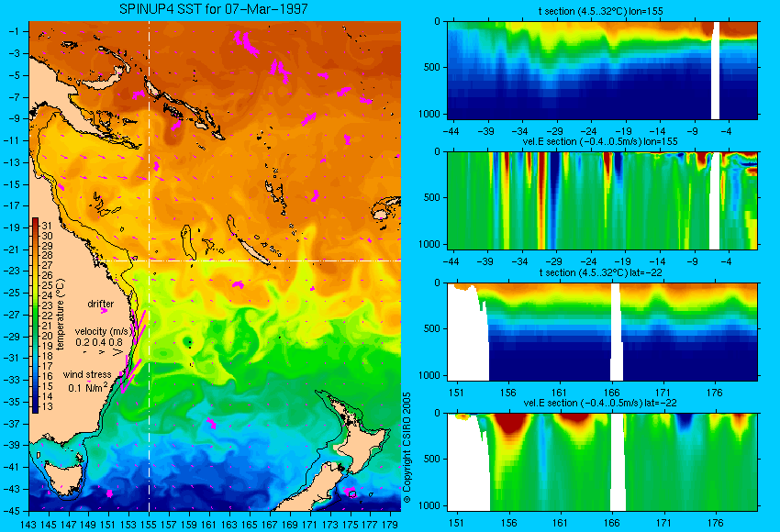This screenshot has width=780, height=532.
Task: Pick the dark red top segment of the colorbar
Action: tap(35, 223)
